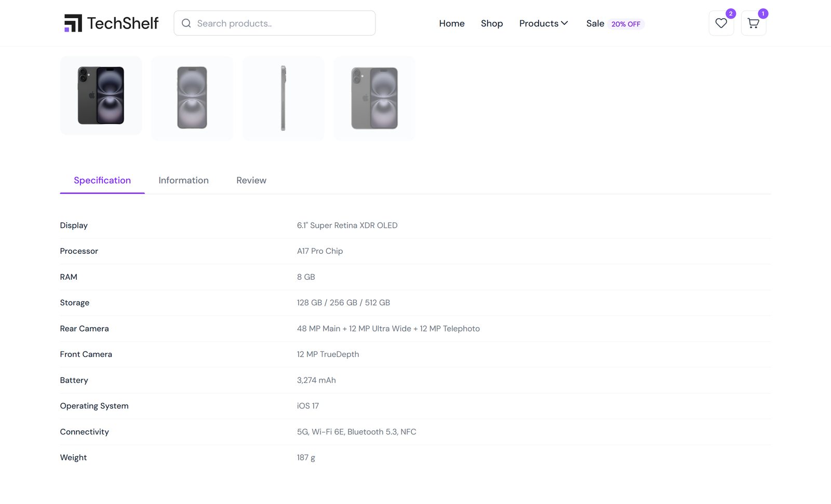Open the Shop link
The image size is (831, 504).
(x=492, y=23)
